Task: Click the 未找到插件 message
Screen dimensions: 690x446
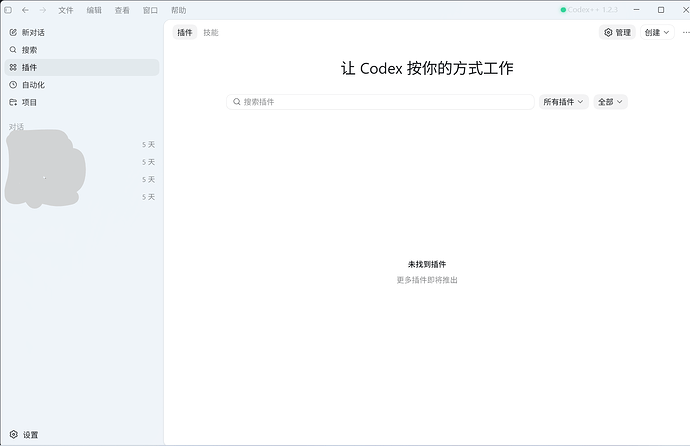Action: click(x=427, y=264)
